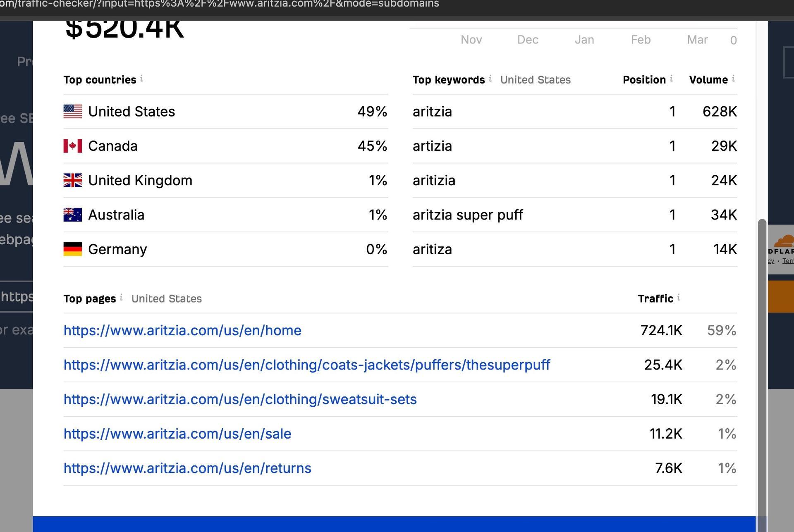Click the United States flag icon

[x=73, y=112]
